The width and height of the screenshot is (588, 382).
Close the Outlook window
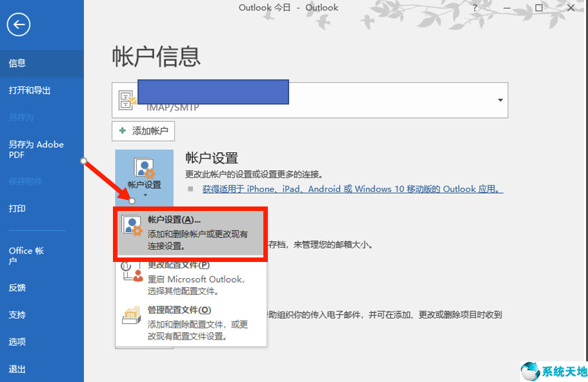click(571, 8)
